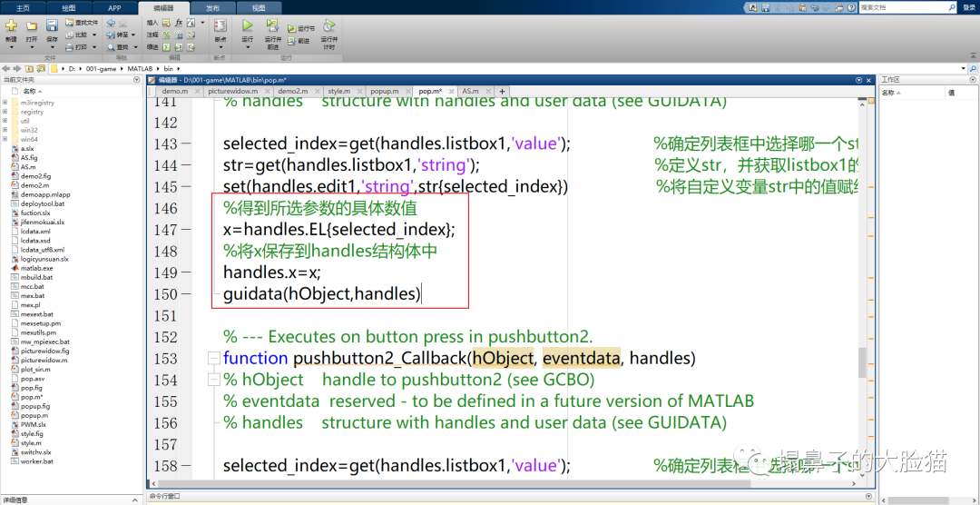The width and height of the screenshot is (980, 505).
Task: Add a new editor tab with the plus button
Action: point(501,92)
